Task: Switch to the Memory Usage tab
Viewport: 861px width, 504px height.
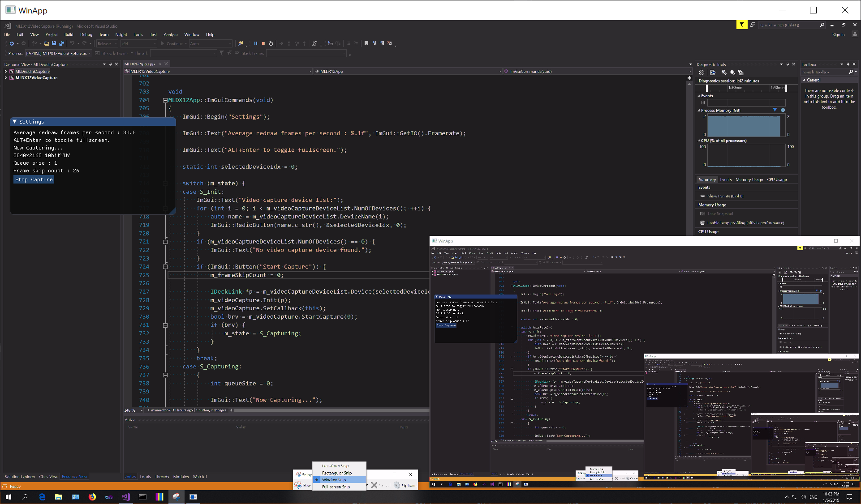Action: coord(749,179)
